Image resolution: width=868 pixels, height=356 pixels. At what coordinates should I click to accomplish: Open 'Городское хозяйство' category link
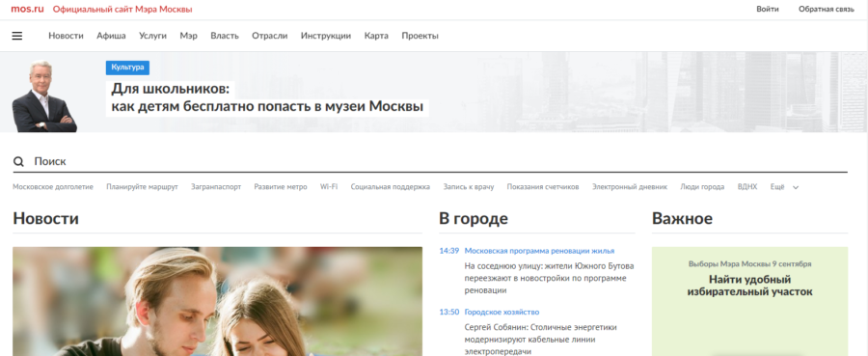coord(502,313)
